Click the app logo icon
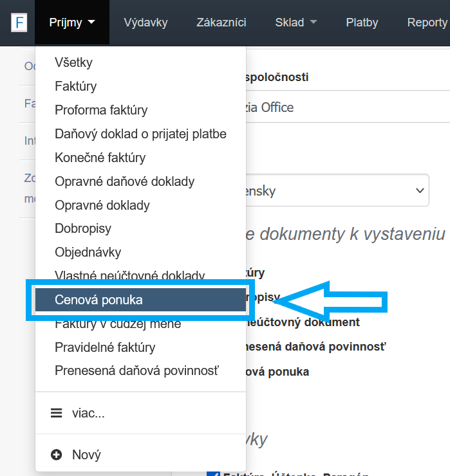 point(19,23)
